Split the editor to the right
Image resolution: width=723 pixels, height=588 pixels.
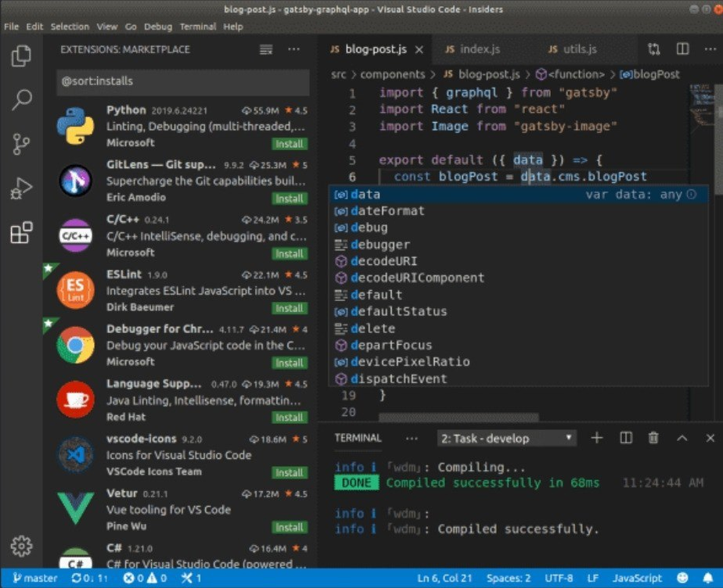coord(682,48)
